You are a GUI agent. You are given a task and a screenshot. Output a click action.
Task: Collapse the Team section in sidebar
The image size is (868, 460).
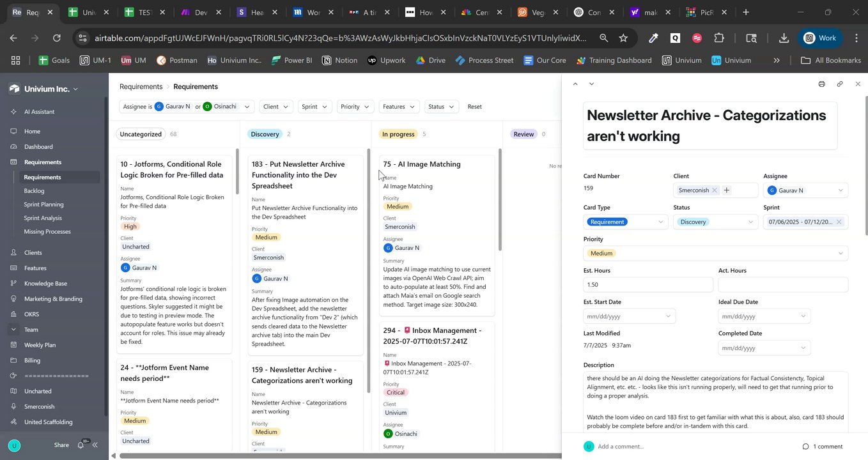tap(13, 330)
